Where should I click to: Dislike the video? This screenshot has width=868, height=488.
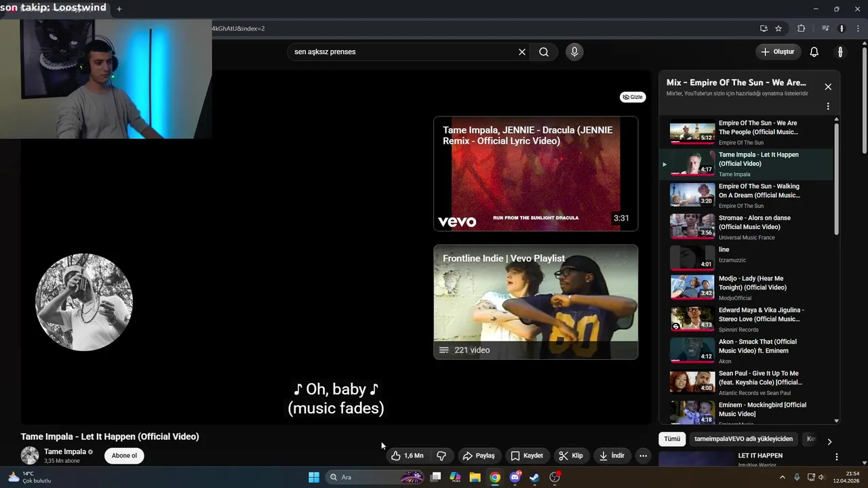441,455
